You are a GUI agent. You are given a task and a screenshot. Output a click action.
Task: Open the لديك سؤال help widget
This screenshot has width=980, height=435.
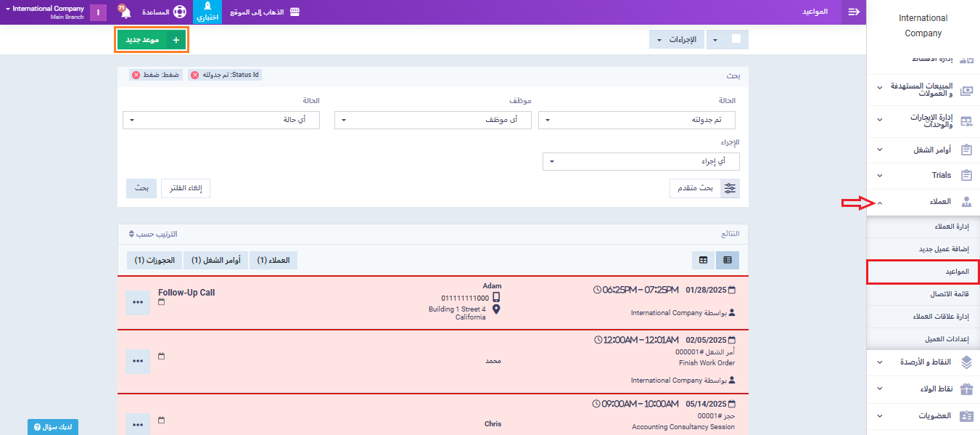[53, 427]
